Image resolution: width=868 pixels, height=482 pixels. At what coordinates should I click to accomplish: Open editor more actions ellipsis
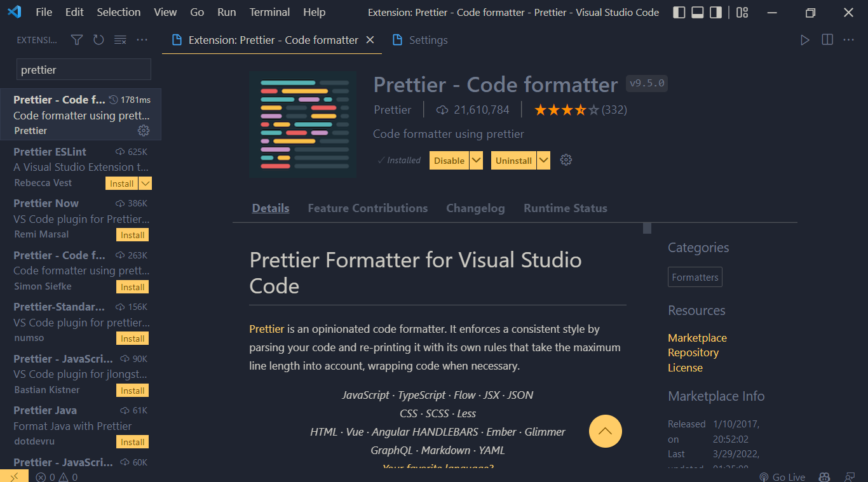point(849,40)
